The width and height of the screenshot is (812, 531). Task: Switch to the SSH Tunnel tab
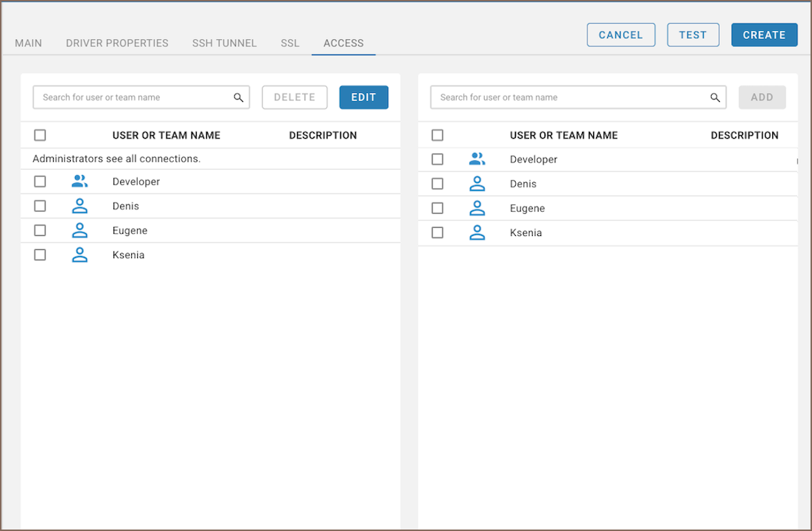point(224,44)
